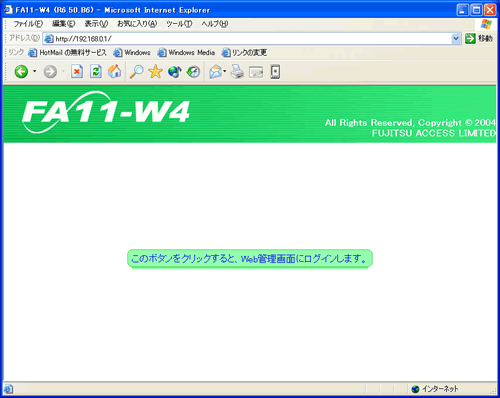Screen dimensions: 500x398
Task: Click the All Rights Reserved copyright text
Action: pyautogui.click(x=410, y=123)
